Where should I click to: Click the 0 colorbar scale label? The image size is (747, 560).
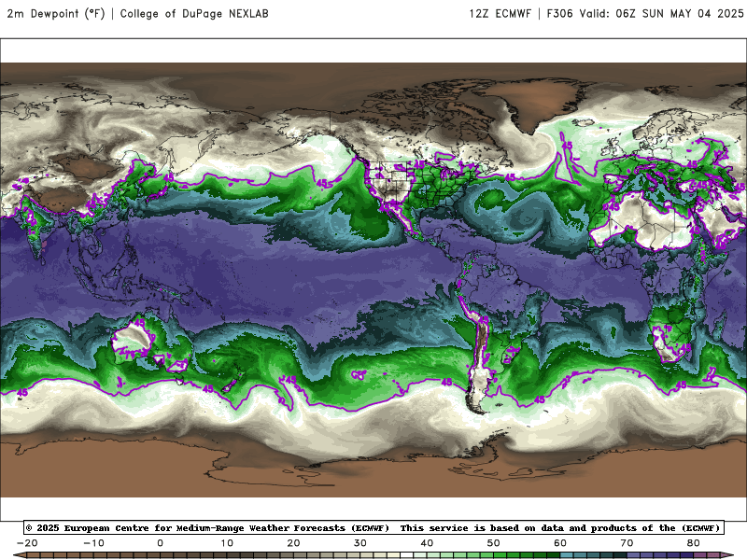tap(160, 543)
